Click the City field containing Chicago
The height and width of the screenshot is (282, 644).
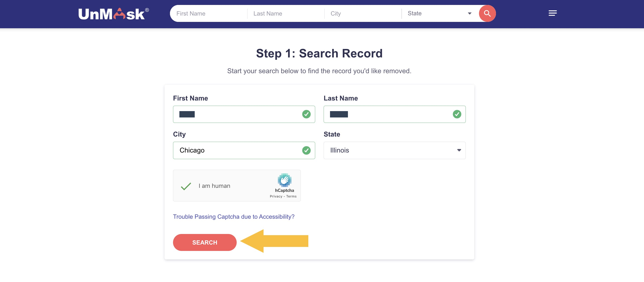click(244, 150)
